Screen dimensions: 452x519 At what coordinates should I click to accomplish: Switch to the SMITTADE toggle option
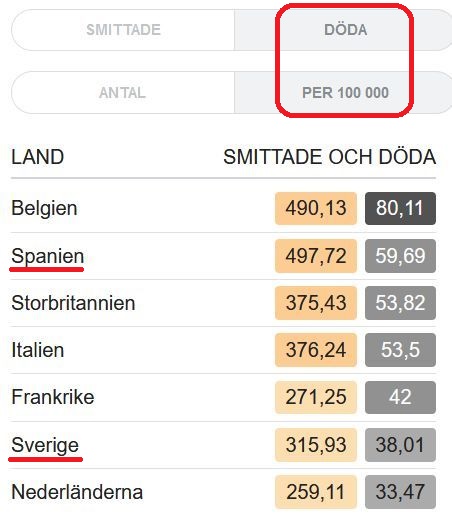click(x=123, y=30)
